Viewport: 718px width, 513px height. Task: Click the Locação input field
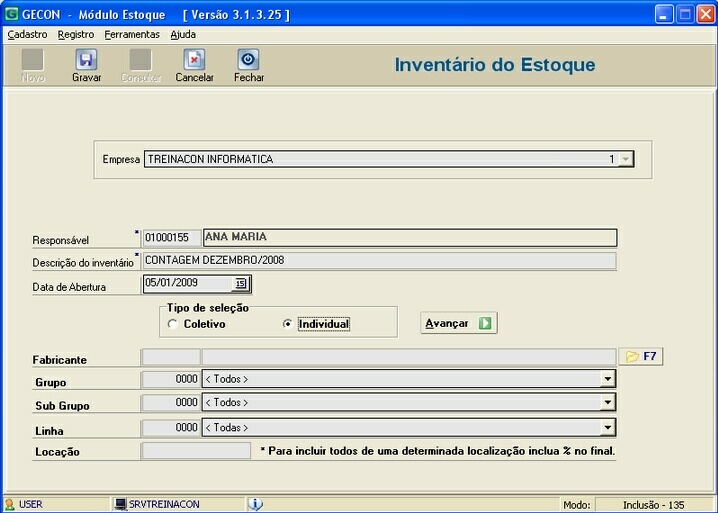coord(196,451)
